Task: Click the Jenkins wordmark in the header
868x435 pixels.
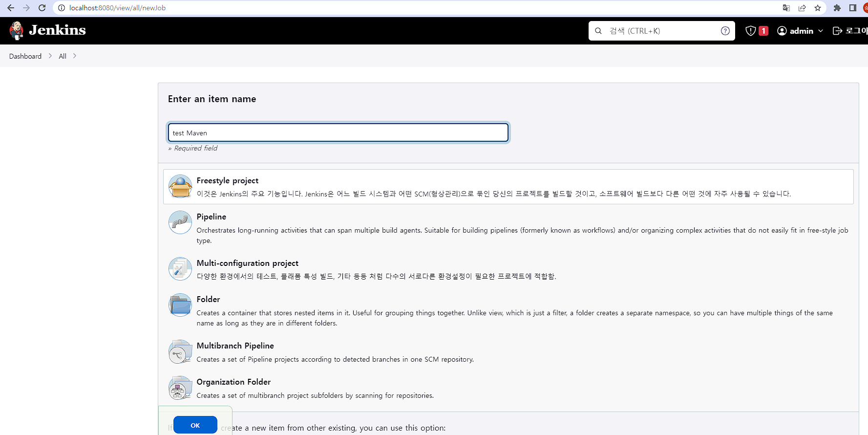Action: [x=57, y=30]
